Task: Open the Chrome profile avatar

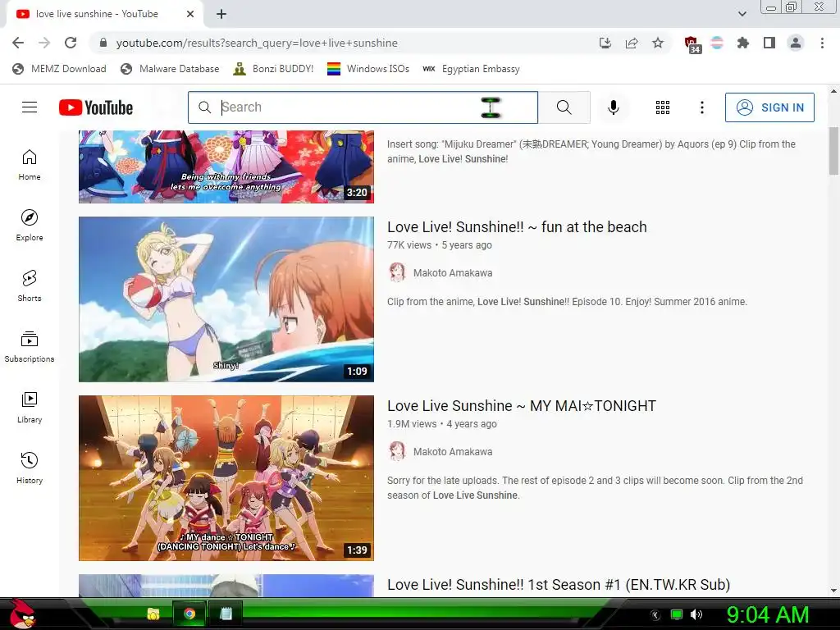Action: pos(796,43)
